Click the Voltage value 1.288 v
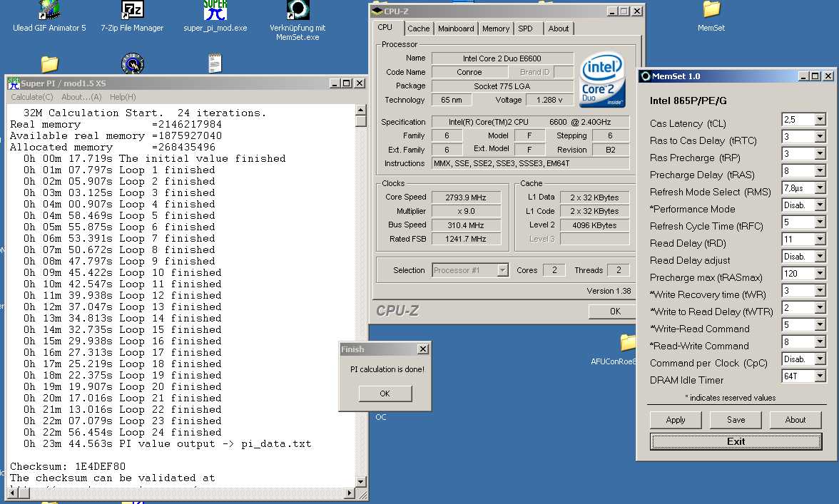The image size is (839, 504). click(x=549, y=100)
